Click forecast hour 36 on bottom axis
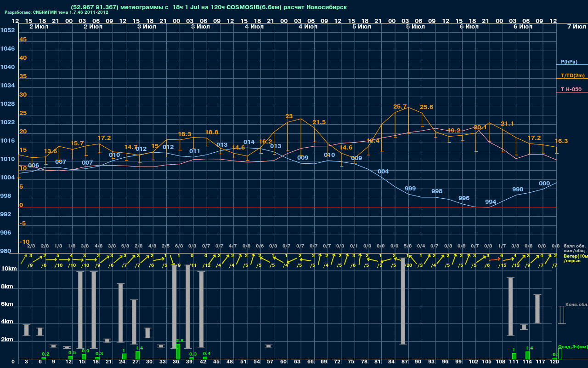The image size is (588, 368). (176, 362)
